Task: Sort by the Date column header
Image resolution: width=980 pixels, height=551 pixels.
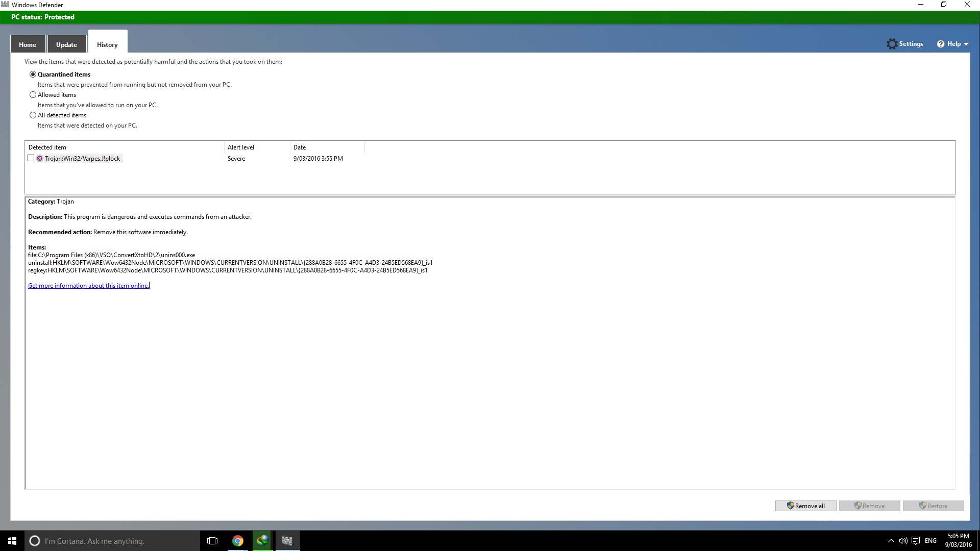Action: coord(327,147)
